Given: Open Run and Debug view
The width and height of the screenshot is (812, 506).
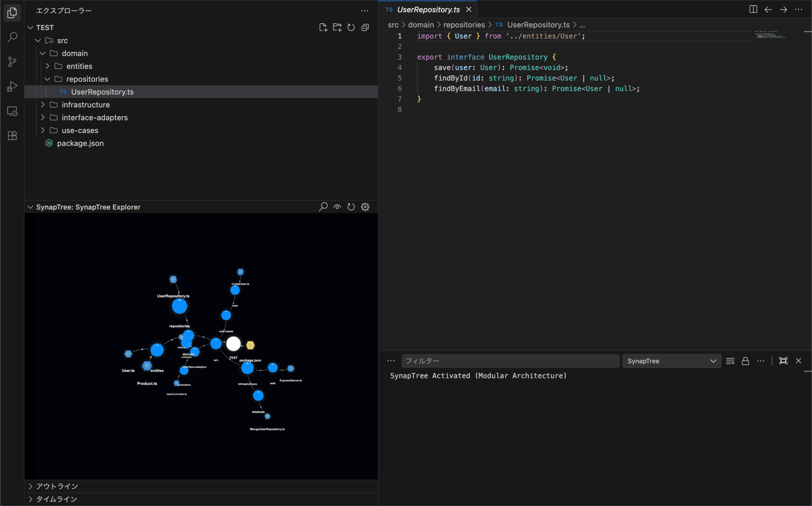Looking at the screenshot, I should pyautogui.click(x=12, y=86).
